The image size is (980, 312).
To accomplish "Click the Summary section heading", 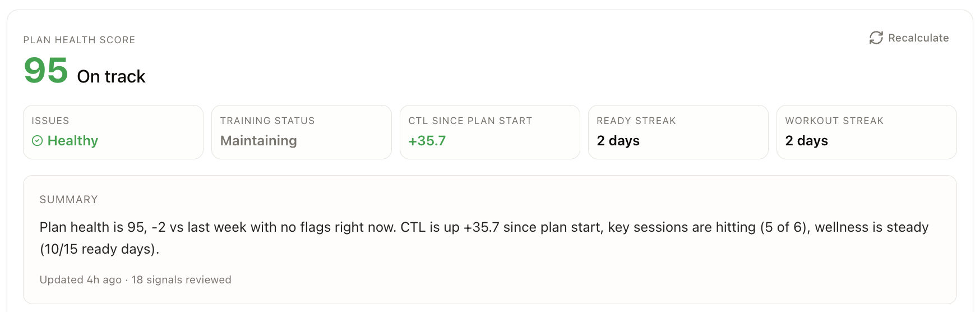I will (69, 200).
